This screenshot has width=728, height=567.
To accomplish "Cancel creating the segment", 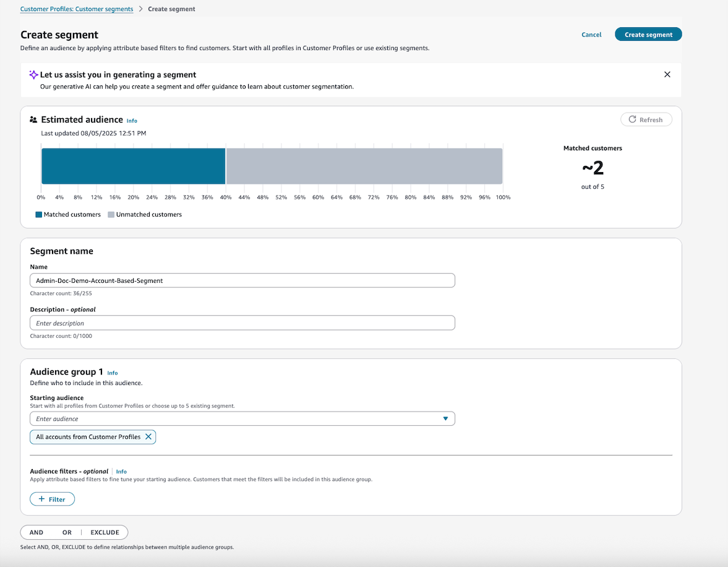I will [591, 35].
